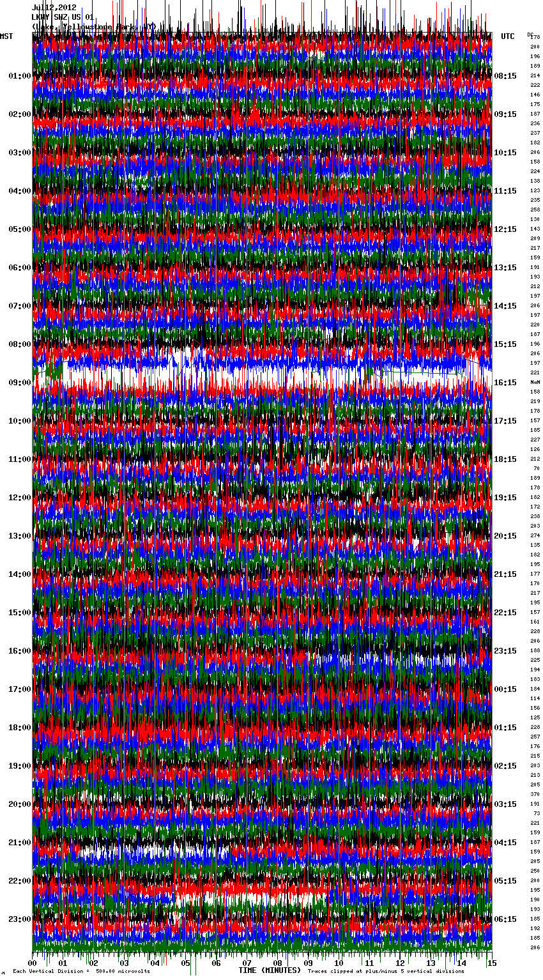Click the 12:00 MST time label
The height and width of the screenshot is (980, 543).
[19, 498]
